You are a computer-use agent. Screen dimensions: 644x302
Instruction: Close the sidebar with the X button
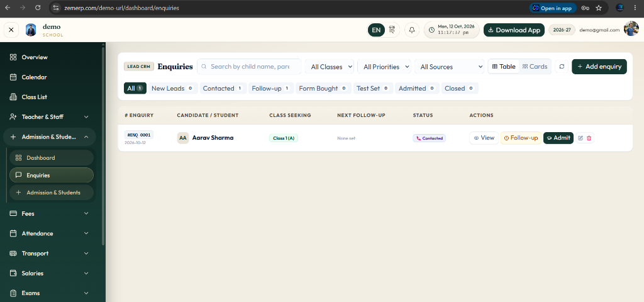[x=11, y=30]
